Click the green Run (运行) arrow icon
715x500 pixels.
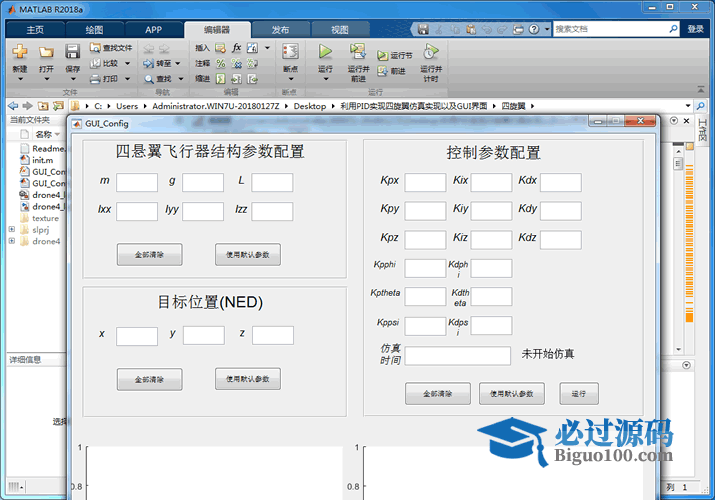(325, 51)
